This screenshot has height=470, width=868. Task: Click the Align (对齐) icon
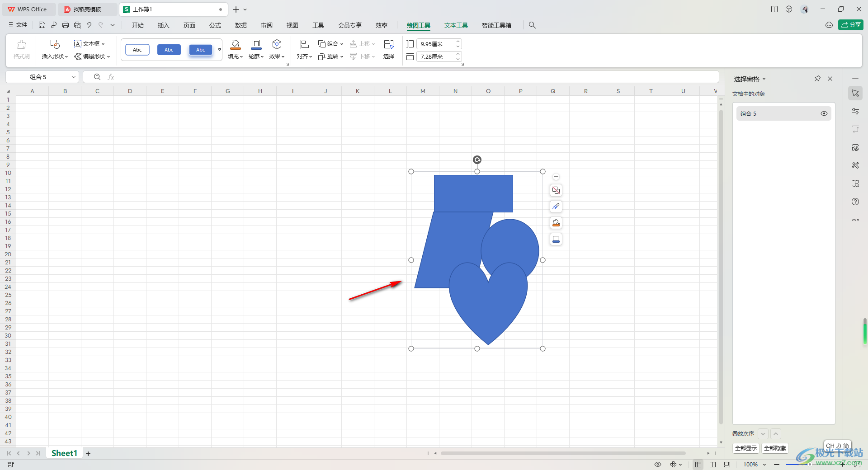[304, 44]
